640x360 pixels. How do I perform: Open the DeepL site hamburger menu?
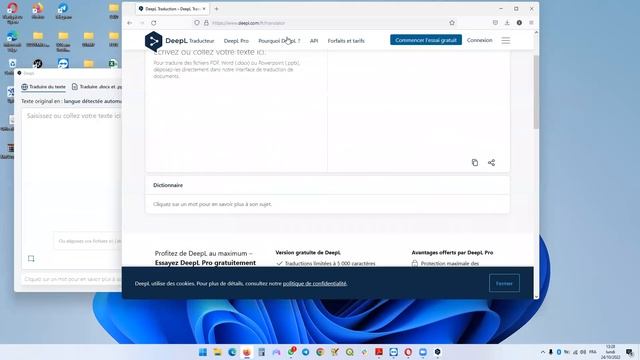tap(506, 40)
